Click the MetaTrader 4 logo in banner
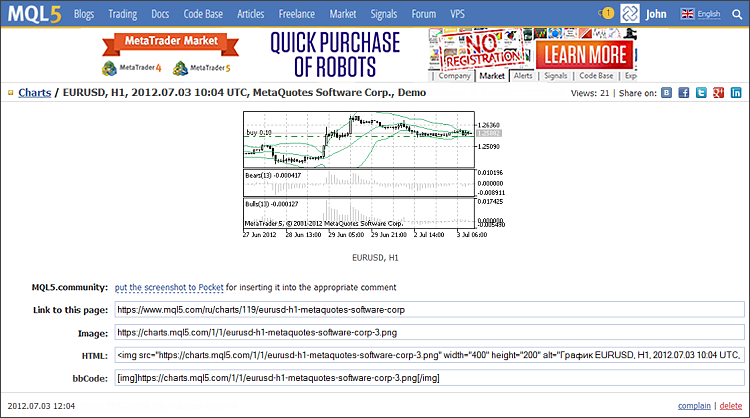Image resolution: width=750 pixels, height=418 pixels. coord(132,68)
